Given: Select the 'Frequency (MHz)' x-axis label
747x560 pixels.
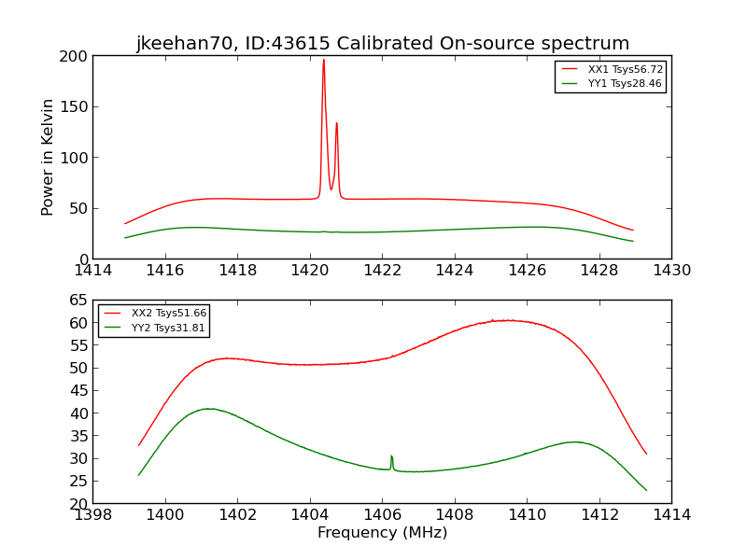Looking at the screenshot, I should point(382,533).
